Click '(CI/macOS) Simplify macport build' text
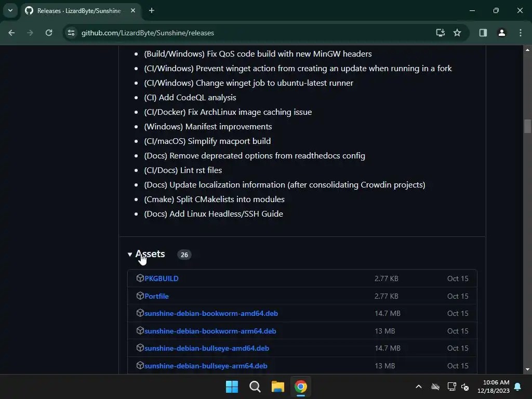The height and width of the screenshot is (399, 532). 207,141
